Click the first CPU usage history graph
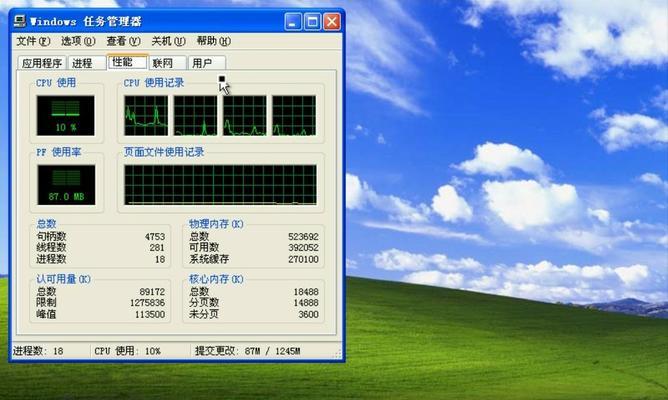Screen dimensions: 668x400 coord(146,115)
